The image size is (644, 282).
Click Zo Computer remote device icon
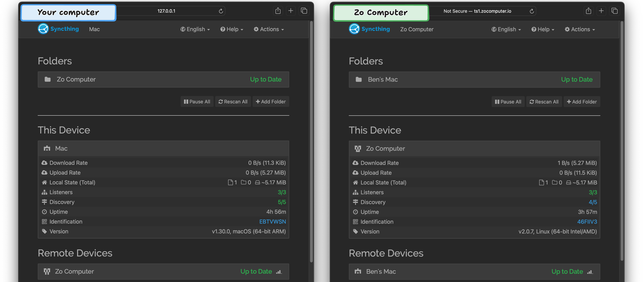pyautogui.click(x=47, y=272)
